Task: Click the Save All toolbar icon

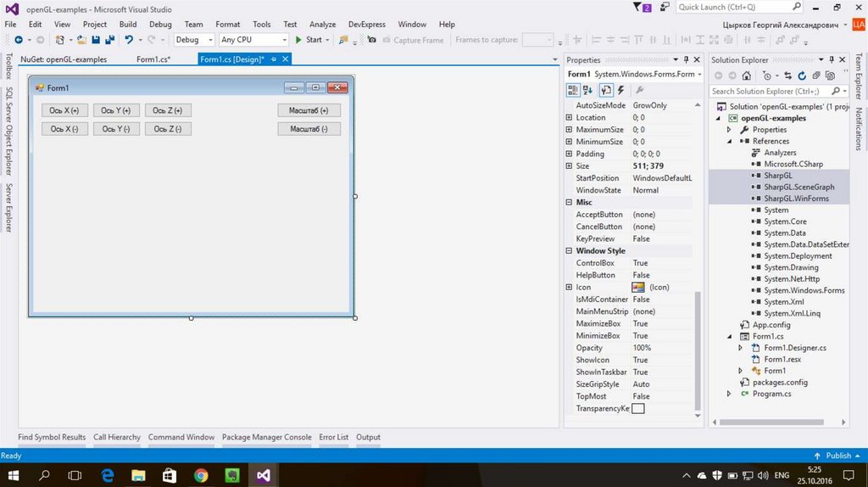Action: [109, 40]
